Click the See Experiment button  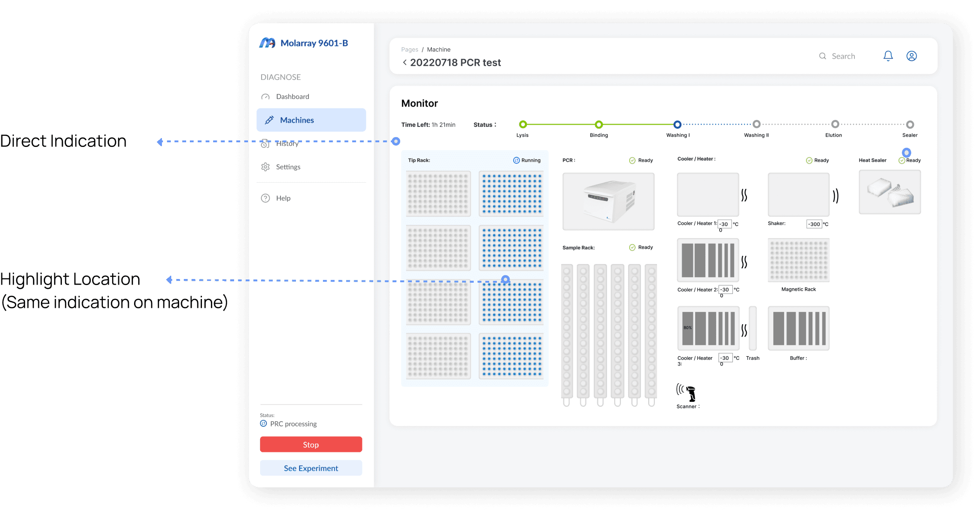(x=311, y=468)
